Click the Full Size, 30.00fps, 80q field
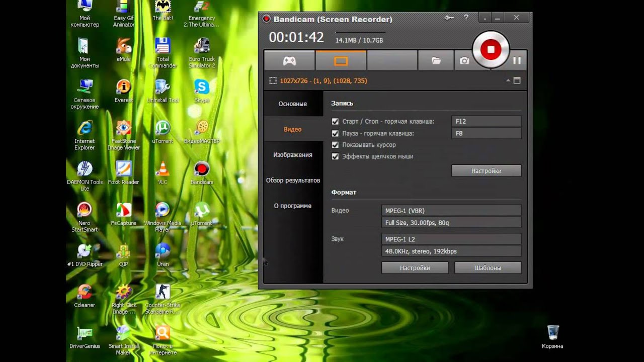644x362 pixels. click(x=451, y=223)
